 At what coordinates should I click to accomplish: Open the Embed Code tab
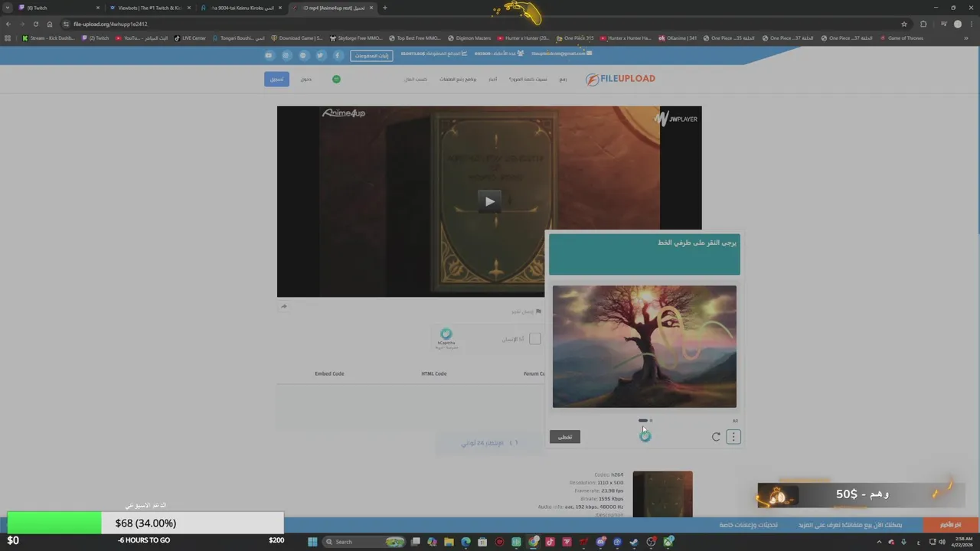tap(329, 373)
